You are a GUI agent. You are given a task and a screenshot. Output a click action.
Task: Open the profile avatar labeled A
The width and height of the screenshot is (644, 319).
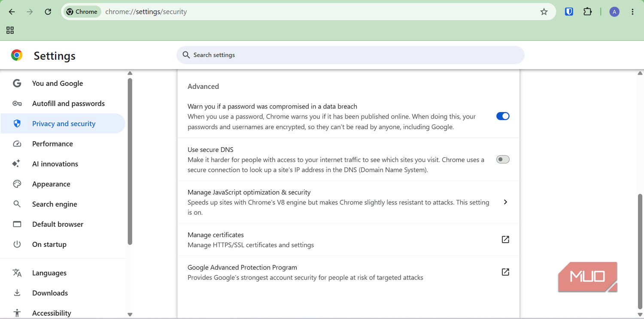[614, 12]
